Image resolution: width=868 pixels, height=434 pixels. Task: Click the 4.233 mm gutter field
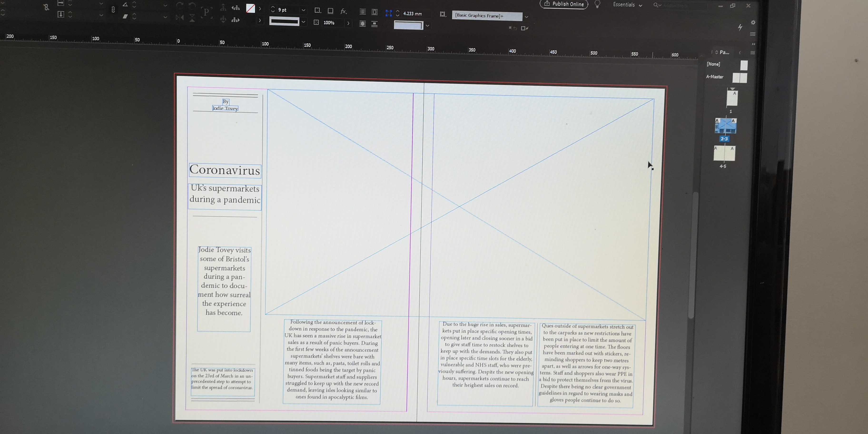[413, 14]
